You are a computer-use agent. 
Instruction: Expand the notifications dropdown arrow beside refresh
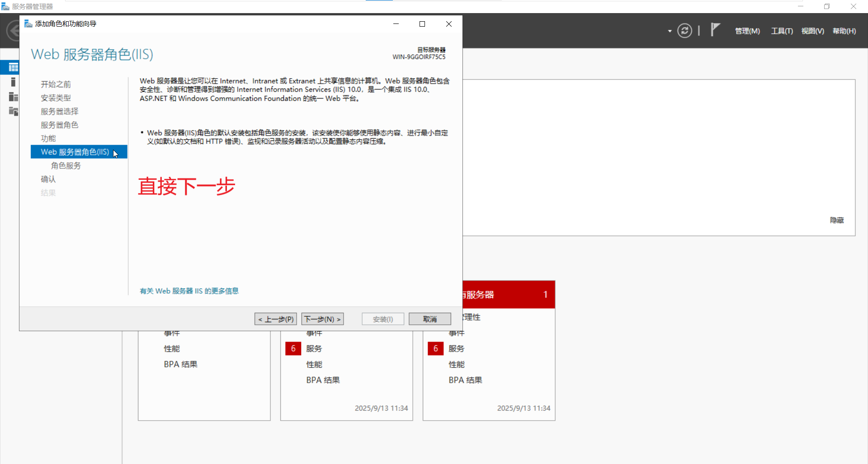click(669, 31)
